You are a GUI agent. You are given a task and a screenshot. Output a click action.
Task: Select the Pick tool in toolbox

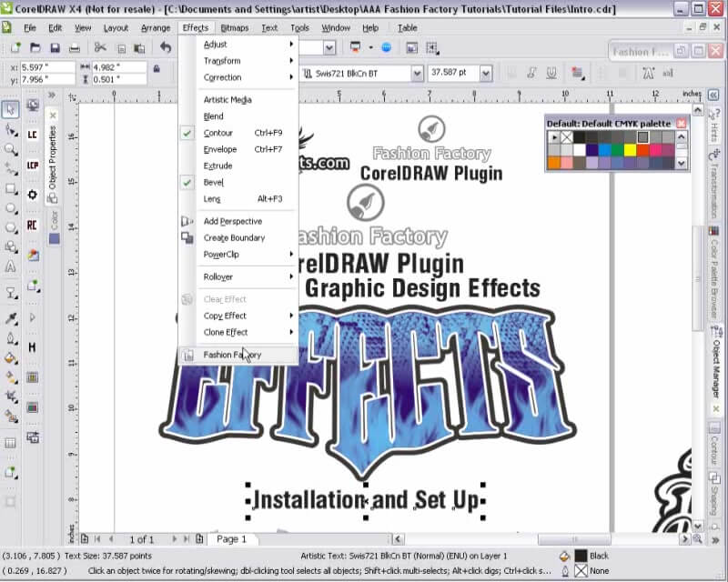11,109
